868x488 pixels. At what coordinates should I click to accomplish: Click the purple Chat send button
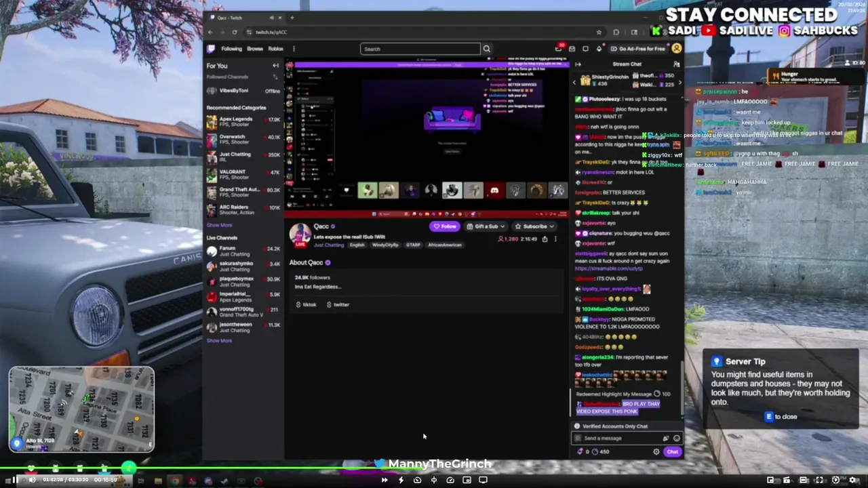(672, 452)
